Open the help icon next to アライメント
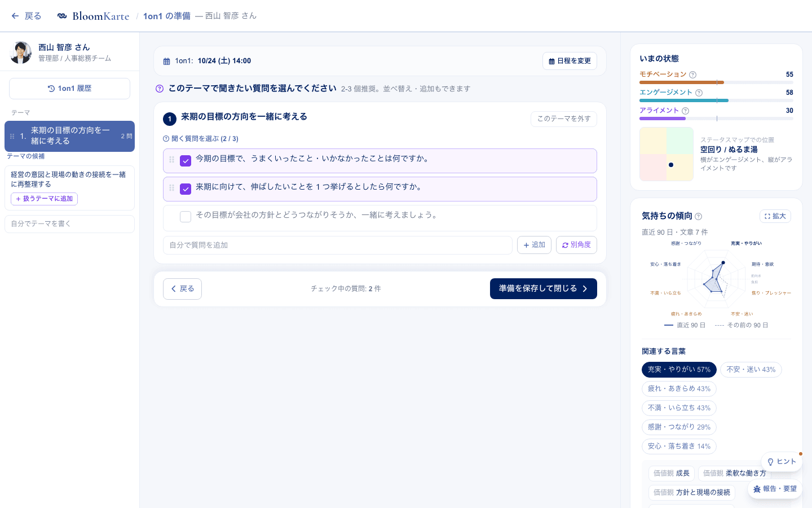Viewport: 812px width, 508px height. click(x=686, y=111)
